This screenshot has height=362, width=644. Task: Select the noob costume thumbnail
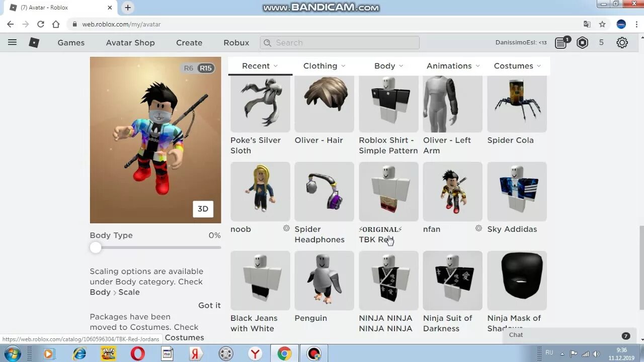coord(260,192)
